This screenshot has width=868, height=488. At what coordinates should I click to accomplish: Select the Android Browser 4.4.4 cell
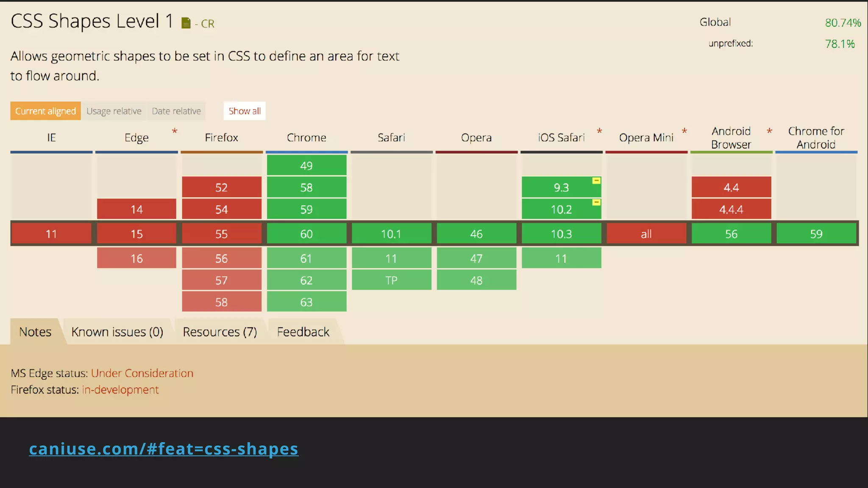(x=732, y=209)
